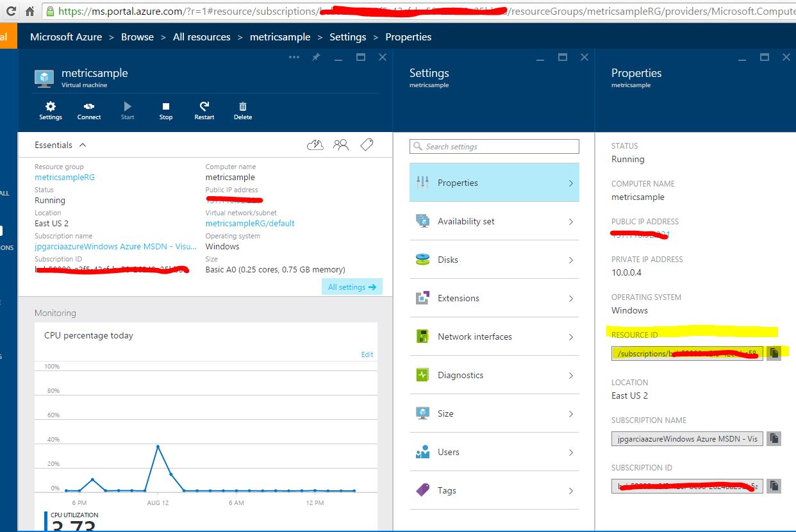This screenshot has height=532, width=796.
Task: Stop the metricsample virtual machine
Action: 166,107
